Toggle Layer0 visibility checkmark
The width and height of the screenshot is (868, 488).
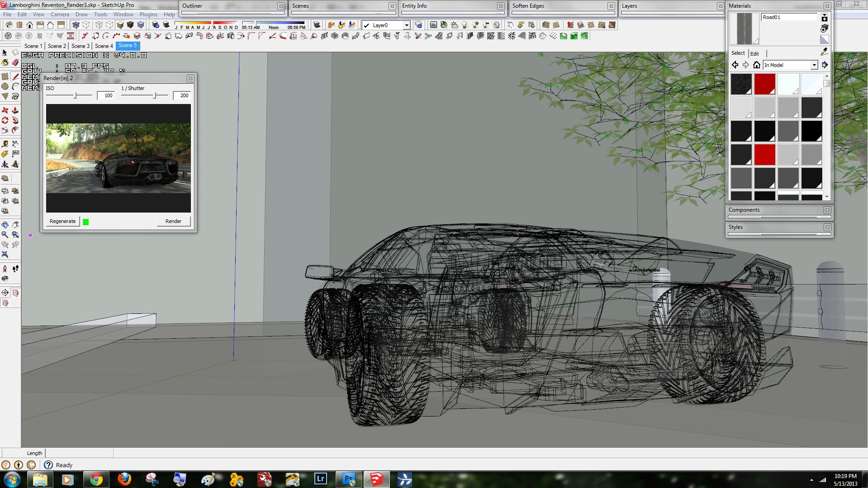coord(367,25)
